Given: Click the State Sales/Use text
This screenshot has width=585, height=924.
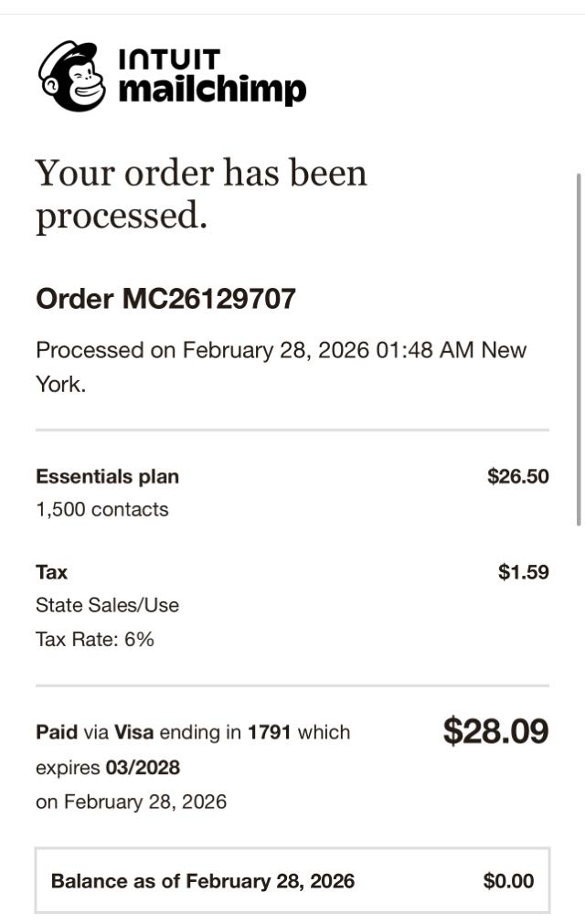Looking at the screenshot, I should pyautogui.click(x=107, y=605).
